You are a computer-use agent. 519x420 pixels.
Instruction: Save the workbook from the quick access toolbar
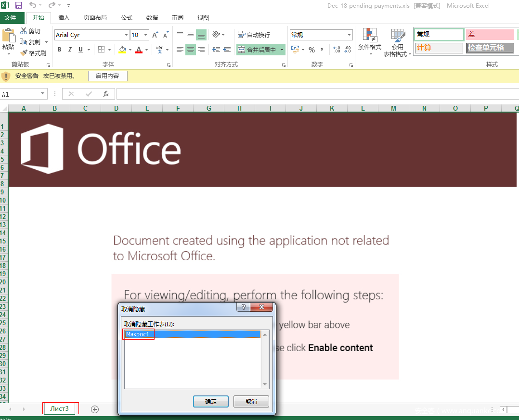(x=18, y=5)
